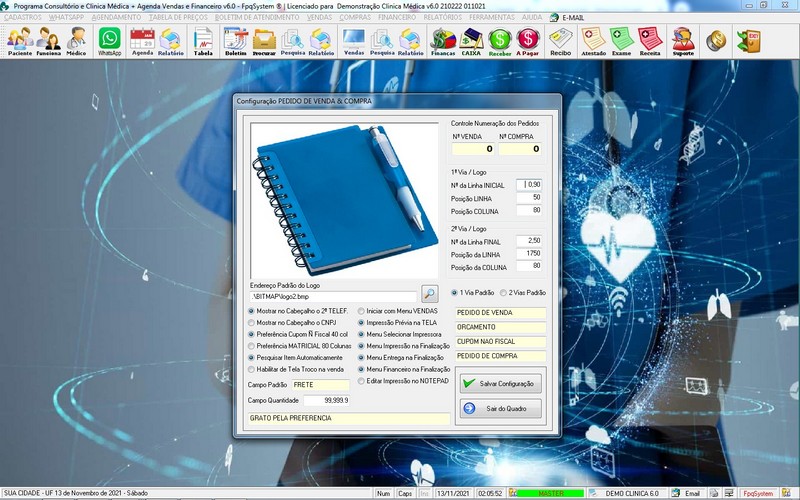The width and height of the screenshot is (800, 500).
Task: Open the red Receita icon
Action: [650, 41]
